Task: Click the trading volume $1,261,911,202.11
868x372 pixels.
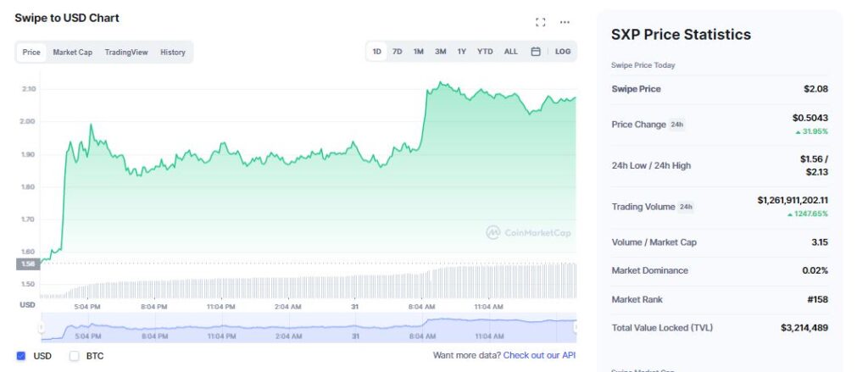Action: (793, 200)
